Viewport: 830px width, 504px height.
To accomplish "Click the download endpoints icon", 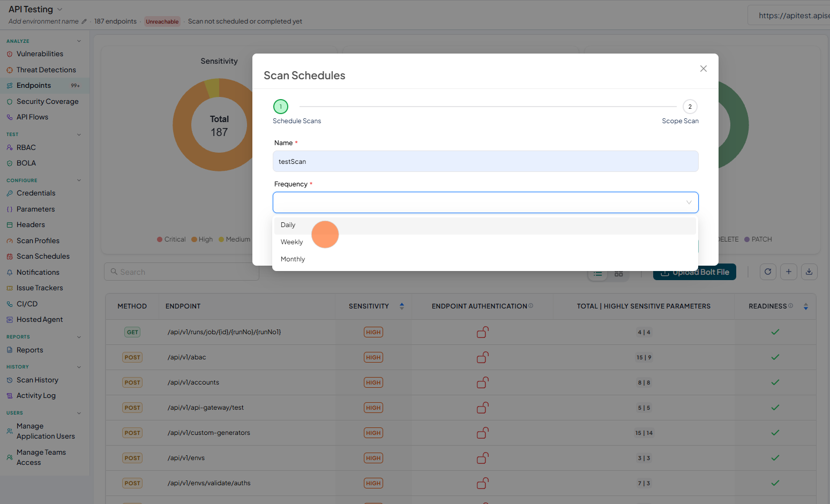I will pos(809,272).
